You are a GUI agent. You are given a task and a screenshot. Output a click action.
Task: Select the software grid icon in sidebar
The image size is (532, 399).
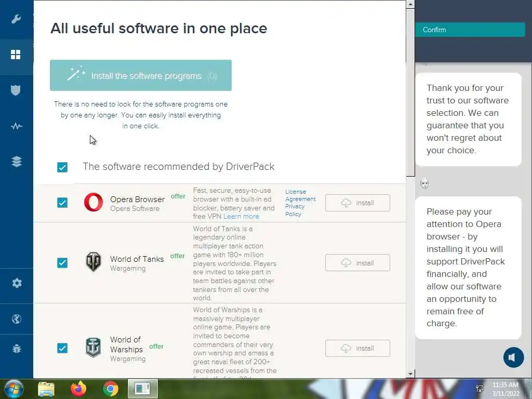coord(16,55)
